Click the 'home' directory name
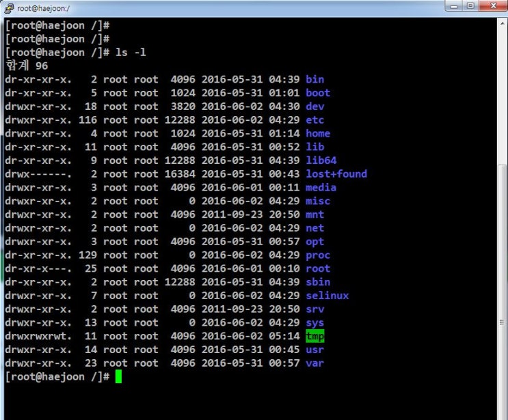The image size is (508, 420). tap(318, 133)
